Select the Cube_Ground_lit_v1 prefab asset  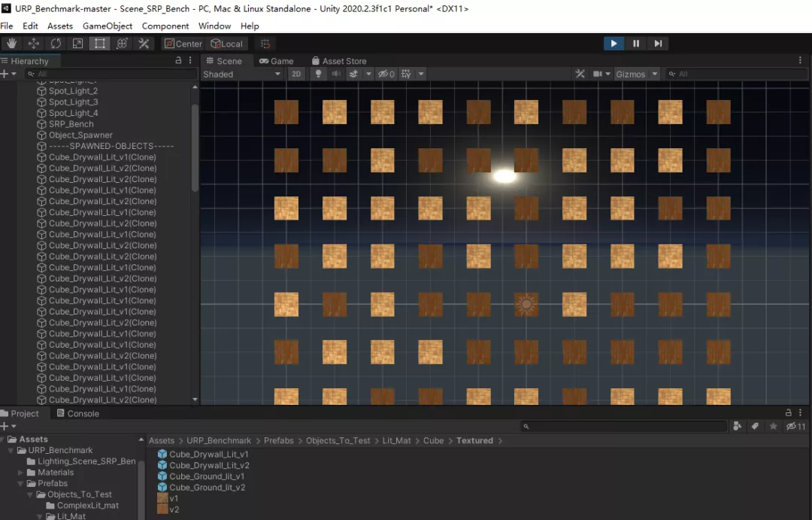207,476
